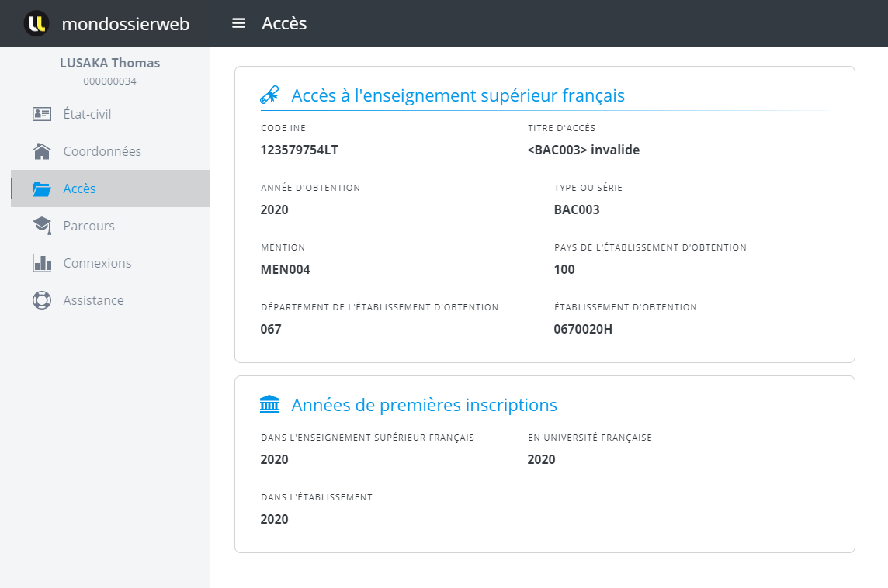This screenshot has width=888, height=588.
Task: Click the mondossierweb logo icon
Action: pos(36,23)
